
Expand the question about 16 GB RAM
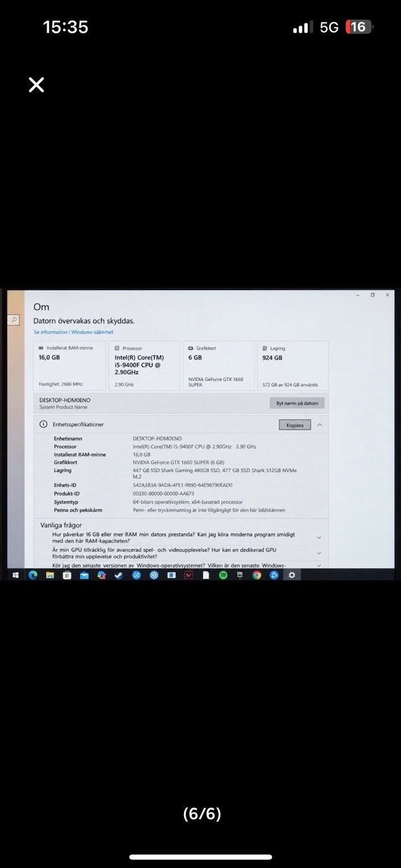[319, 537]
